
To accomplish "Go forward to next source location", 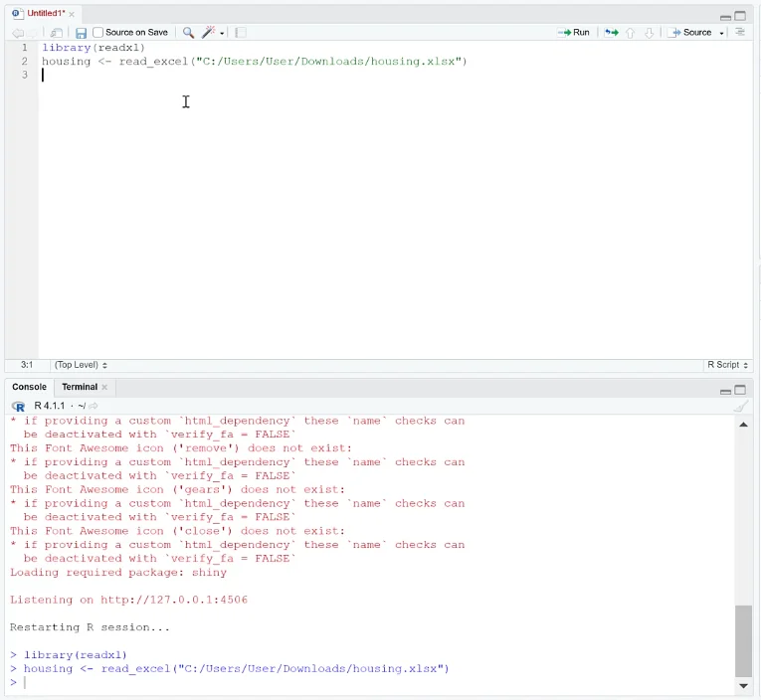I will 32,33.
